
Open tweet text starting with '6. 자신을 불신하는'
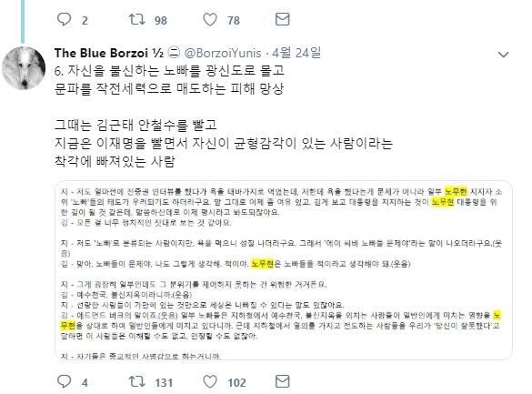point(223,116)
